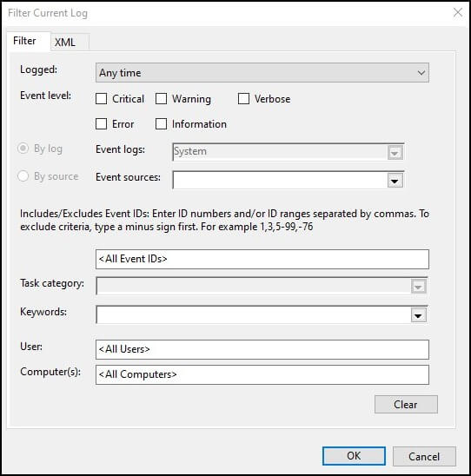471x476 pixels.
Task: Expand the Keywords dropdown arrow
Action: click(419, 315)
